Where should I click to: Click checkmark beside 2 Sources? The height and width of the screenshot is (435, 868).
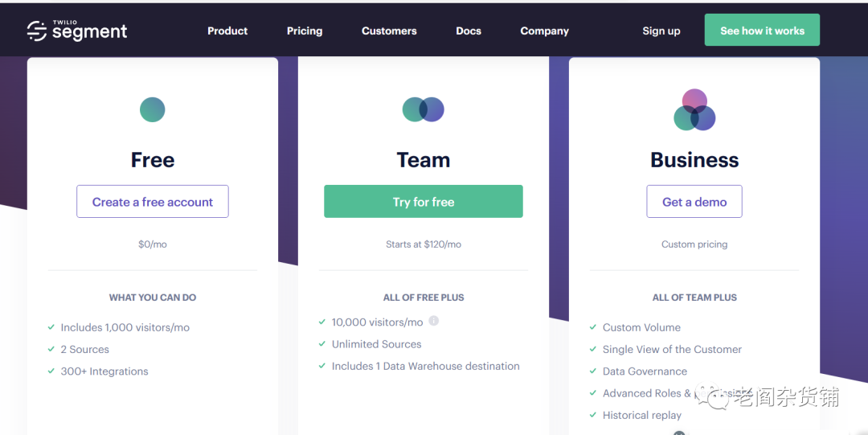pyautogui.click(x=51, y=349)
